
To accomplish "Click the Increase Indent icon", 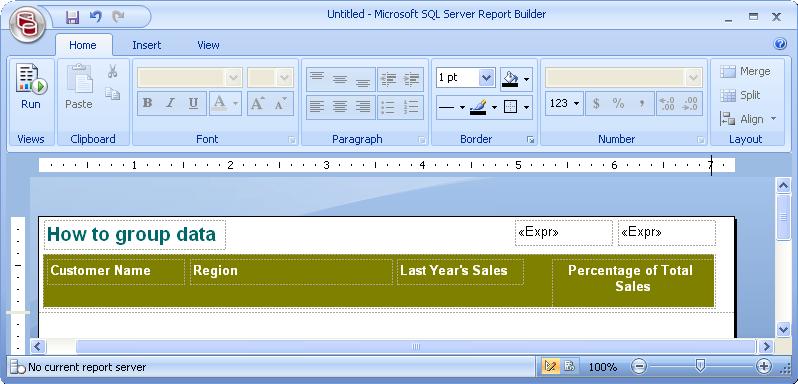I will (411, 79).
